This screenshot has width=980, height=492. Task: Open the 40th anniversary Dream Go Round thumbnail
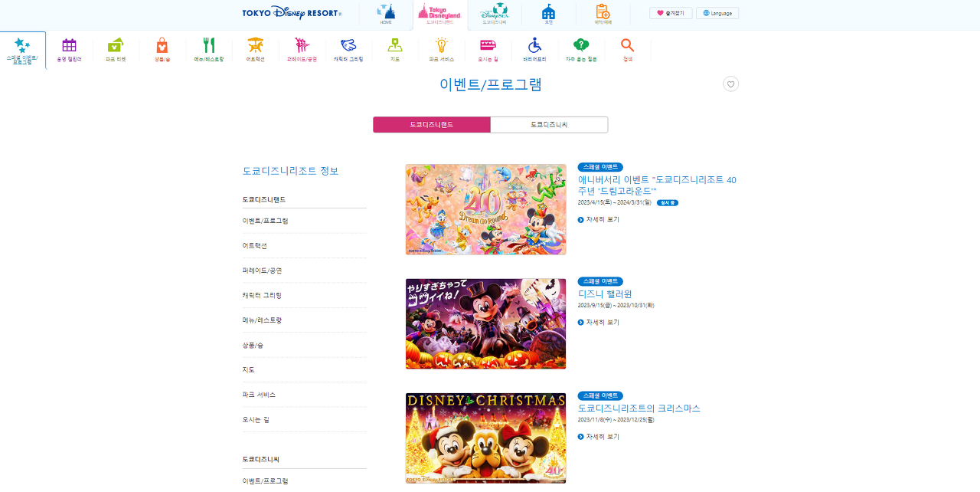(x=485, y=208)
